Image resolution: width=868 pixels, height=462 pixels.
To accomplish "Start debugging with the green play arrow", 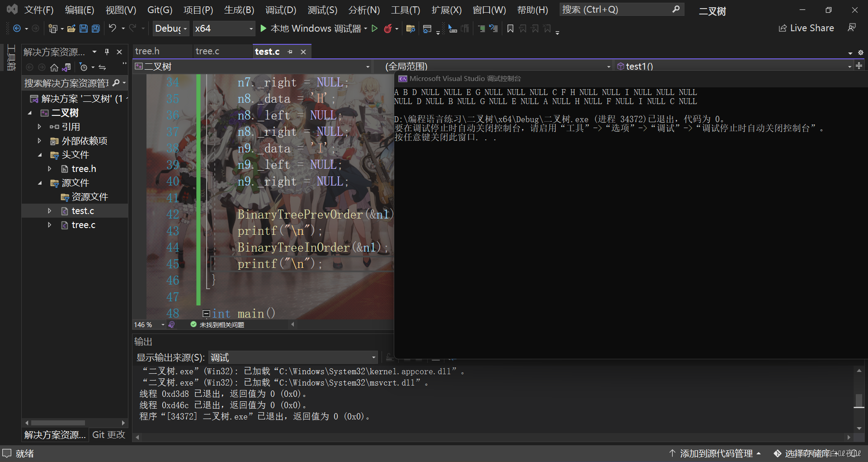I will [x=264, y=29].
